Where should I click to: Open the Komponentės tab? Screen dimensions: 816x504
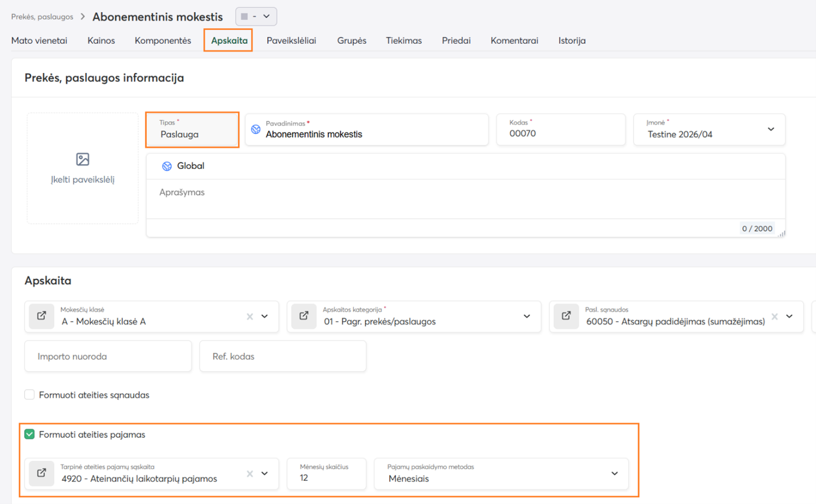162,40
